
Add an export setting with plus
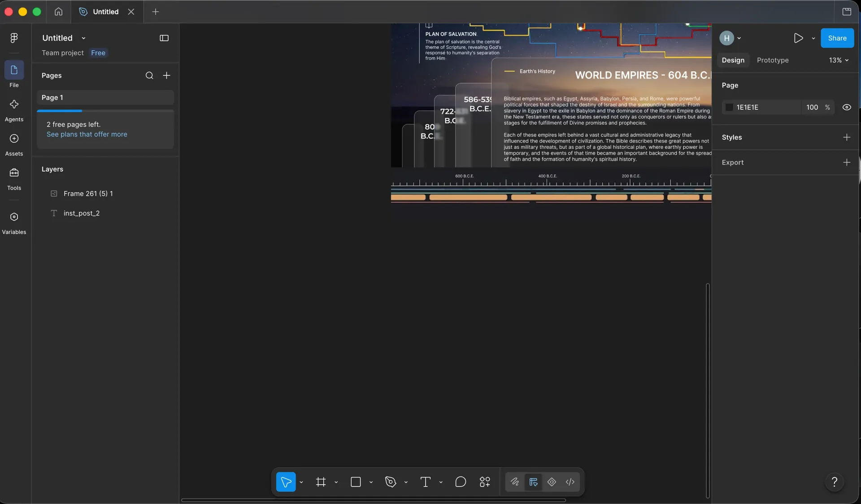tap(847, 162)
